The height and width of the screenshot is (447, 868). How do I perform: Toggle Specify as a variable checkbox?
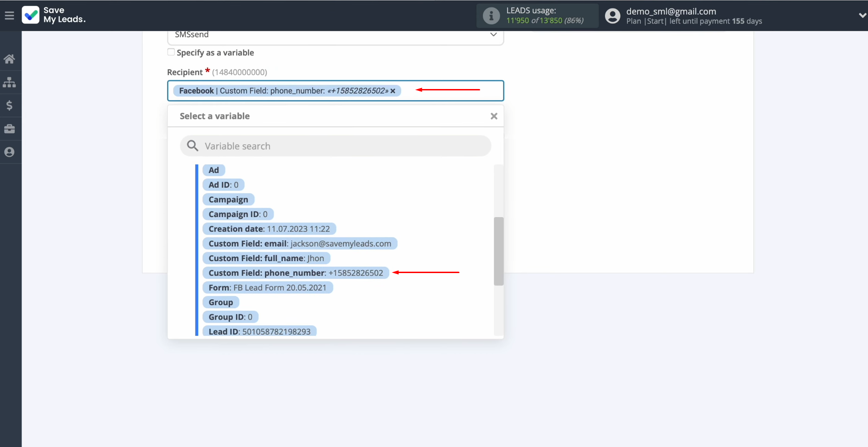(171, 52)
